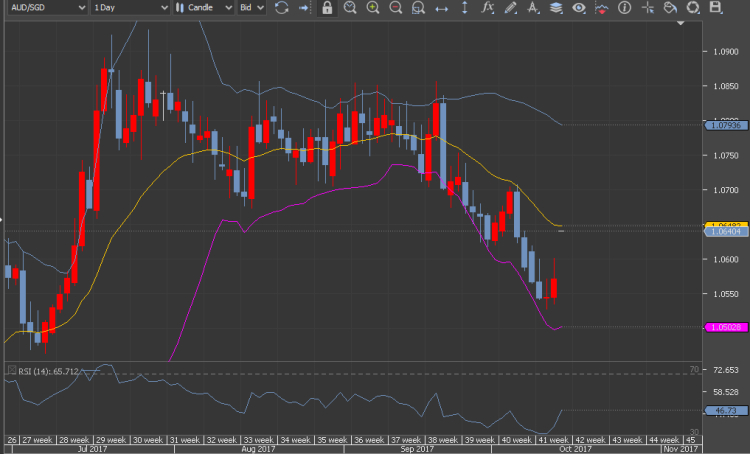Open the Candle chart type dropdown
Screen dimensions: 750x454
(x=205, y=8)
